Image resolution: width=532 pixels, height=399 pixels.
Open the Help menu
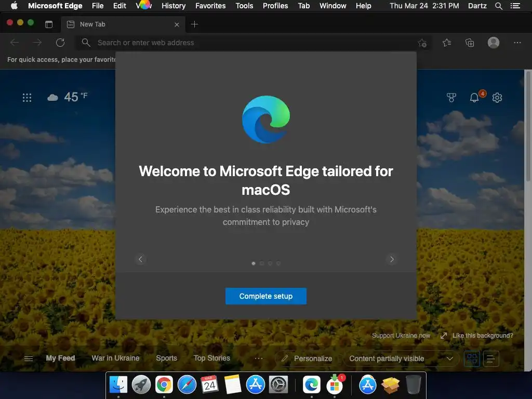(363, 6)
